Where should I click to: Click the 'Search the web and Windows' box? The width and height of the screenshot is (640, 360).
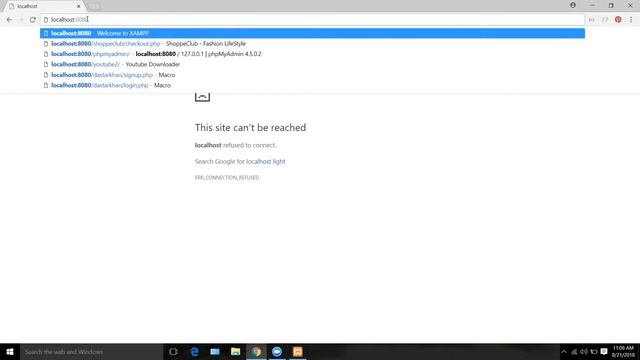click(x=91, y=352)
